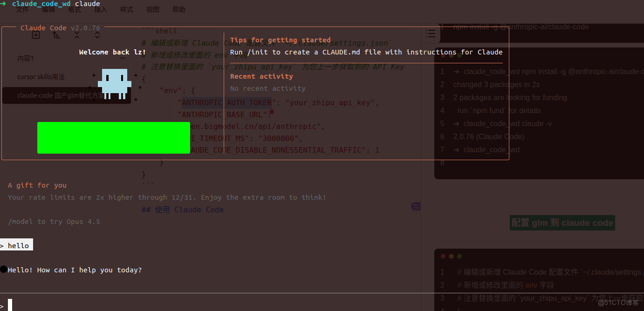Click the bright green redaction block
Screen dimensions: 644x311
(x=114, y=138)
